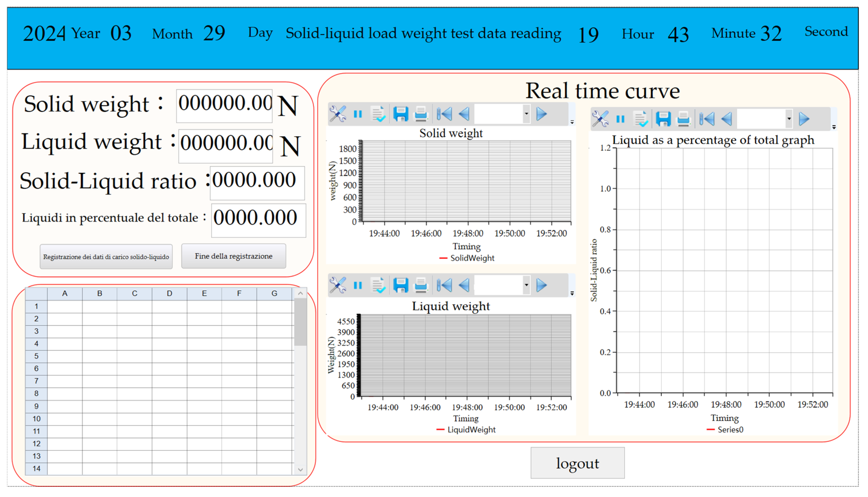Open dropdown in Liquid weight chart toolbar

point(526,285)
